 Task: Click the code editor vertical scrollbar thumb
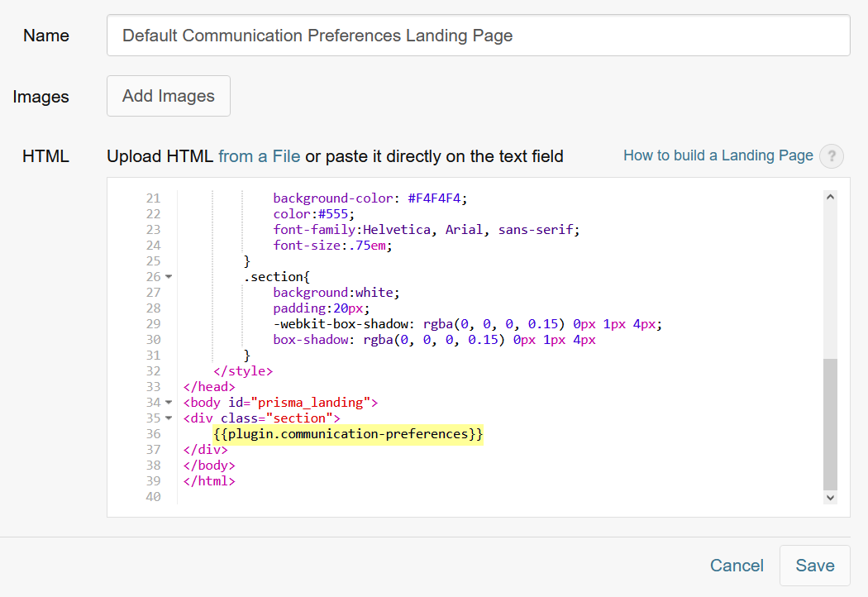coord(830,425)
